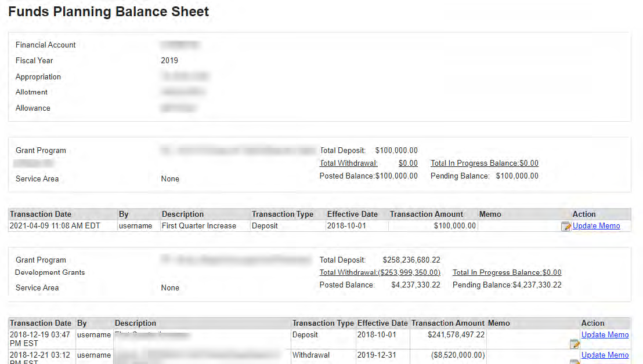Screen dimensions: 643x364
Task: Click Transaction Date header in first table
Action: point(41,214)
